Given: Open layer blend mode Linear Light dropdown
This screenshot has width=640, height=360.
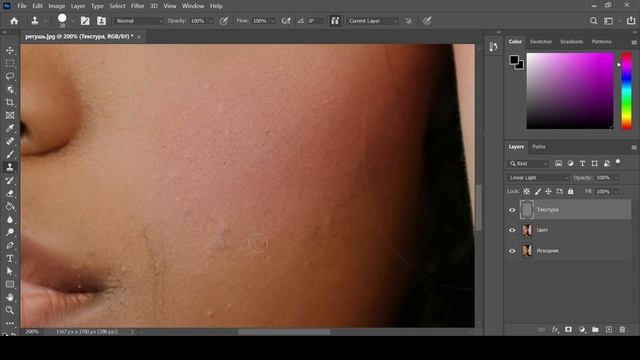Looking at the screenshot, I should tap(538, 178).
